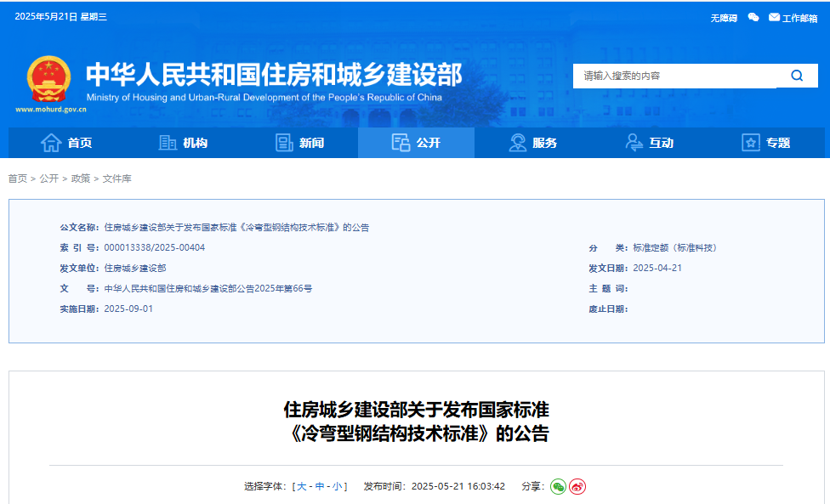Click the www.mohurd.gov.cn text under the emblem
The width and height of the screenshot is (830, 504).
[51, 110]
